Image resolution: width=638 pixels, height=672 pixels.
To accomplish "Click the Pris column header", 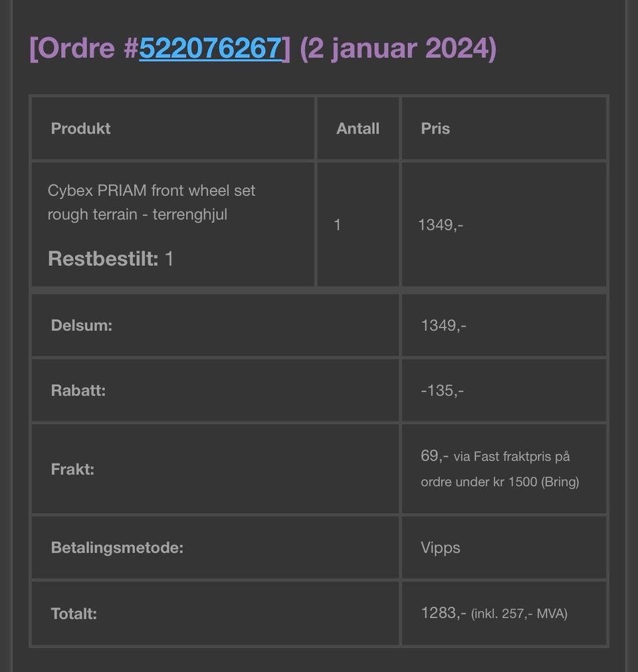I will pyautogui.click(x=435, y=128).
